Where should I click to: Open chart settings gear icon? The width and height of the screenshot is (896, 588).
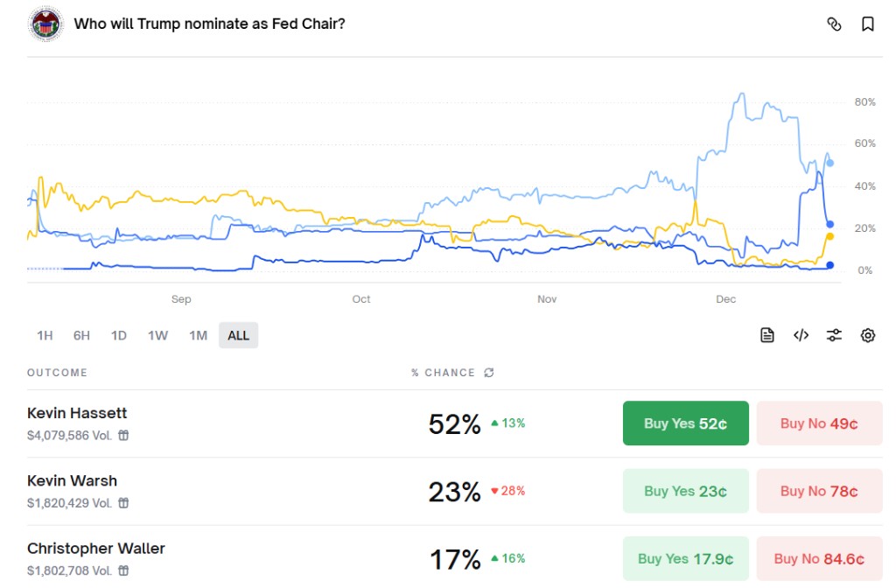868,335
